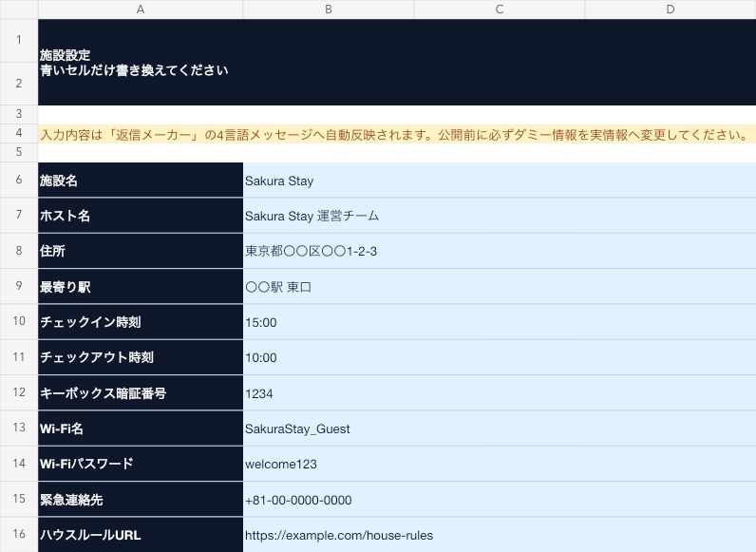
Task: Select row 7 header
Action: click(19, 216)
